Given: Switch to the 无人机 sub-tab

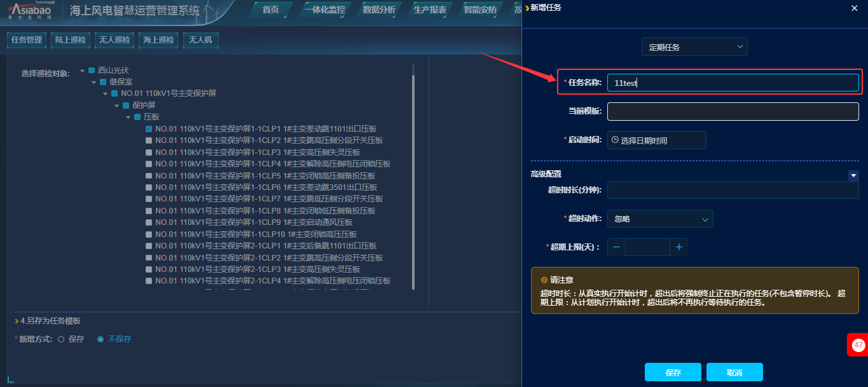Looking at the screenshot, I should tap(200, 40).
